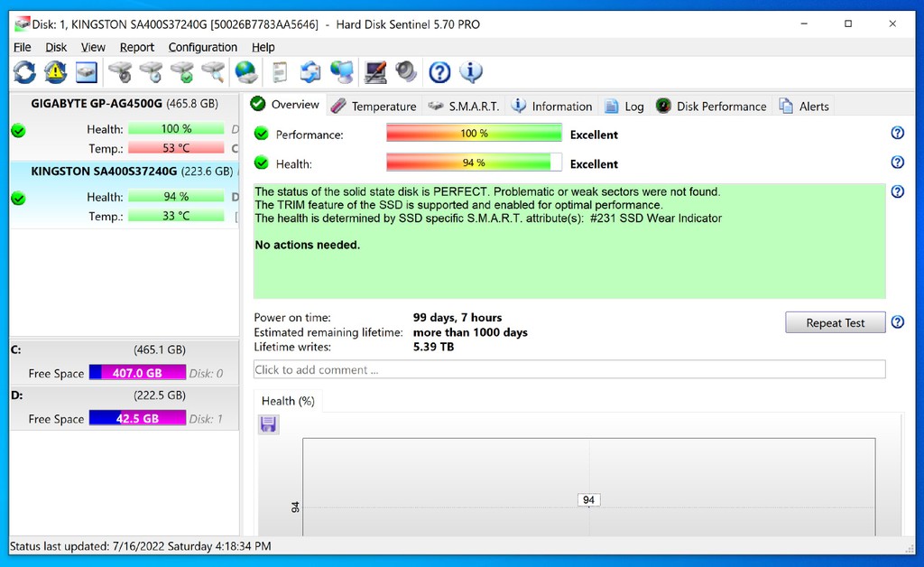Click the comment input field

click(x=569, y=369)
